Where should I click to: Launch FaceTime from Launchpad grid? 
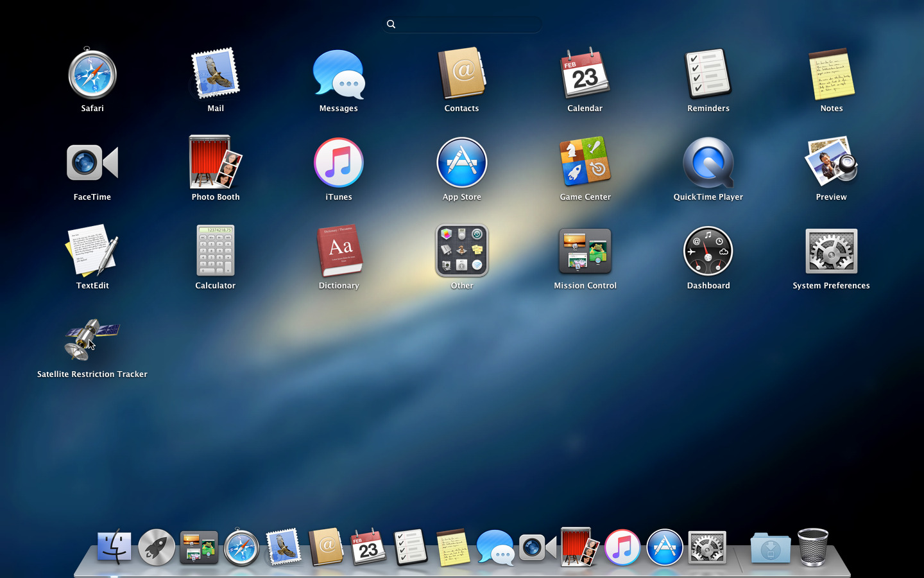click(x=92, y=163)
